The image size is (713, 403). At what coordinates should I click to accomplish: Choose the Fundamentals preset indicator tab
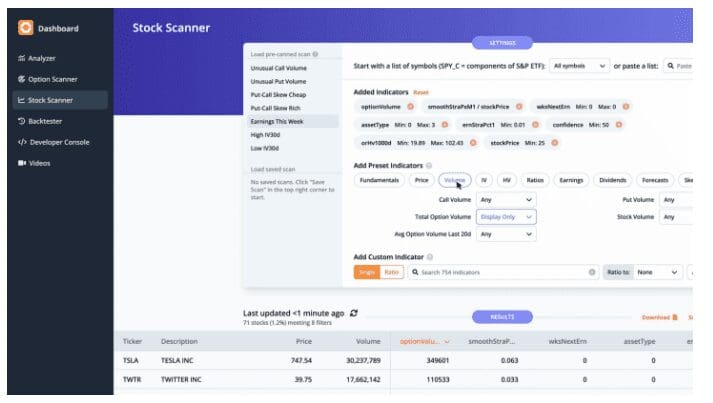tap(379, 180)
